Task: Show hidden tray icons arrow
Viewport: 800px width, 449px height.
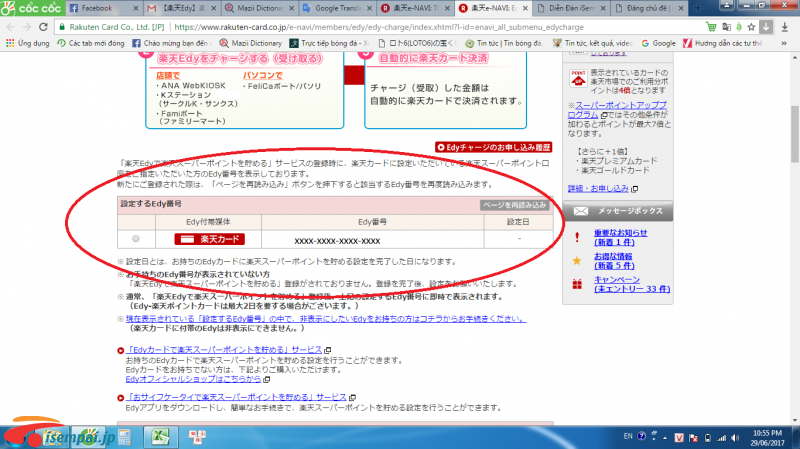Action: click(665, 438)
